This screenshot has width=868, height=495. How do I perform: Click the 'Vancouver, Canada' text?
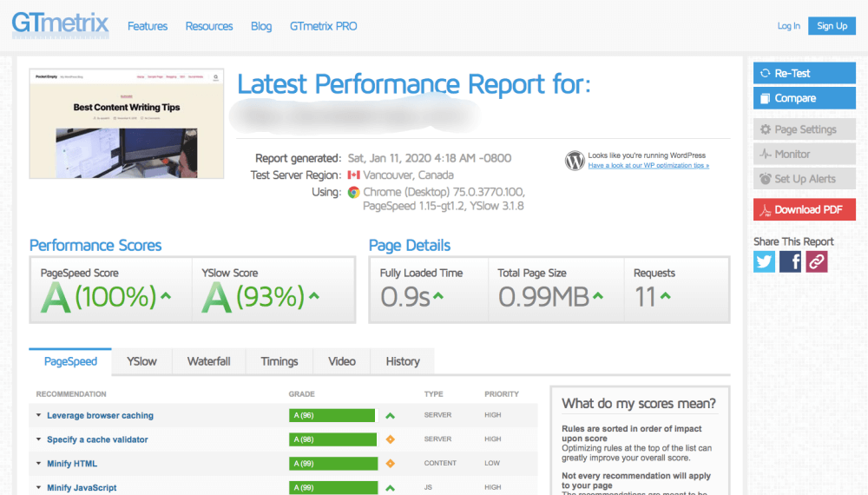[408, 175]
